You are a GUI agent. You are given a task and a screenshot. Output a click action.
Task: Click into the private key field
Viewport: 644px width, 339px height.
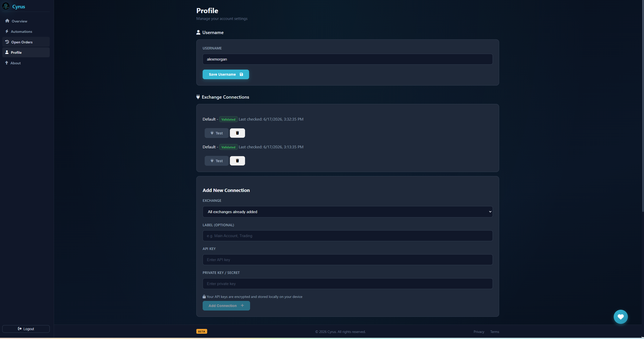(x=347, y=284)
